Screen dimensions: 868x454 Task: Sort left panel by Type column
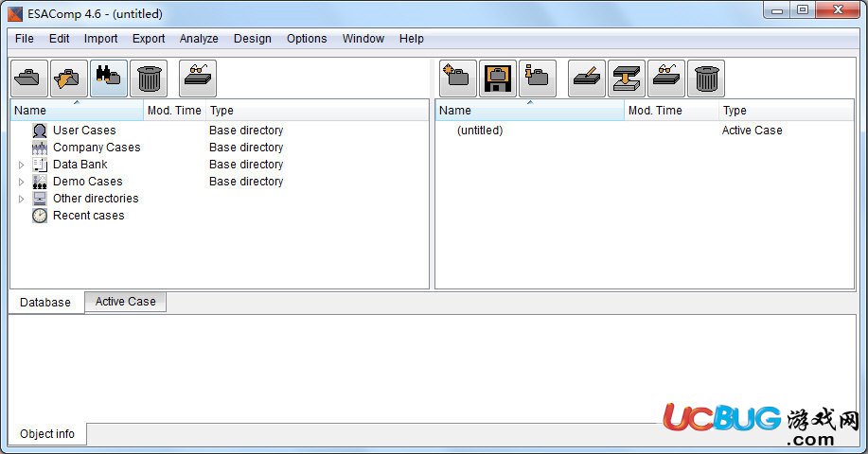(317, 111)
